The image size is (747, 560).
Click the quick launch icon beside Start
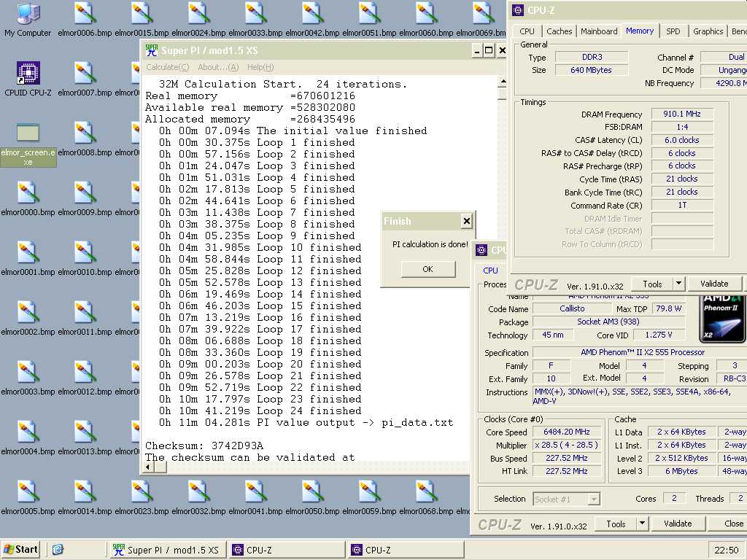tap(58, 550)
